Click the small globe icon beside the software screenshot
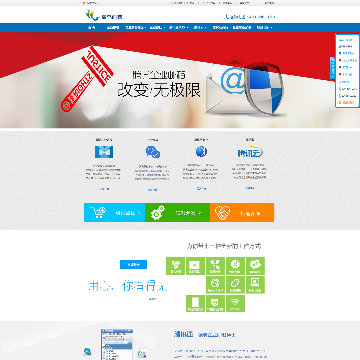This screenshot has height=360, width=360. (x=87, y=351)
